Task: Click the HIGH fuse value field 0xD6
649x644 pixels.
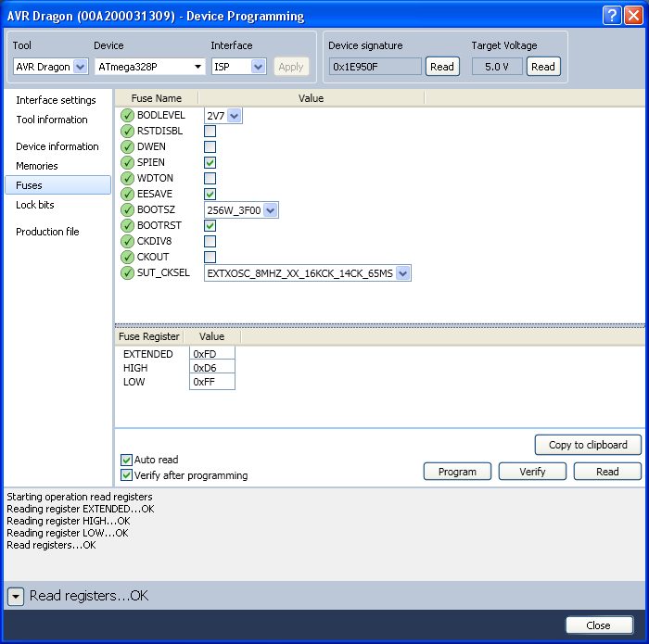Action: coord(212,368)
